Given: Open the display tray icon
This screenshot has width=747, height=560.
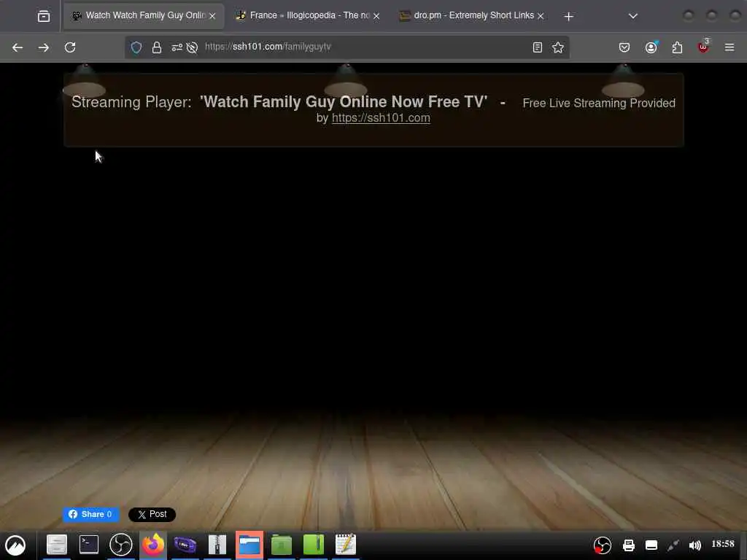Looking at the screenshot, I should click(651, 545).
